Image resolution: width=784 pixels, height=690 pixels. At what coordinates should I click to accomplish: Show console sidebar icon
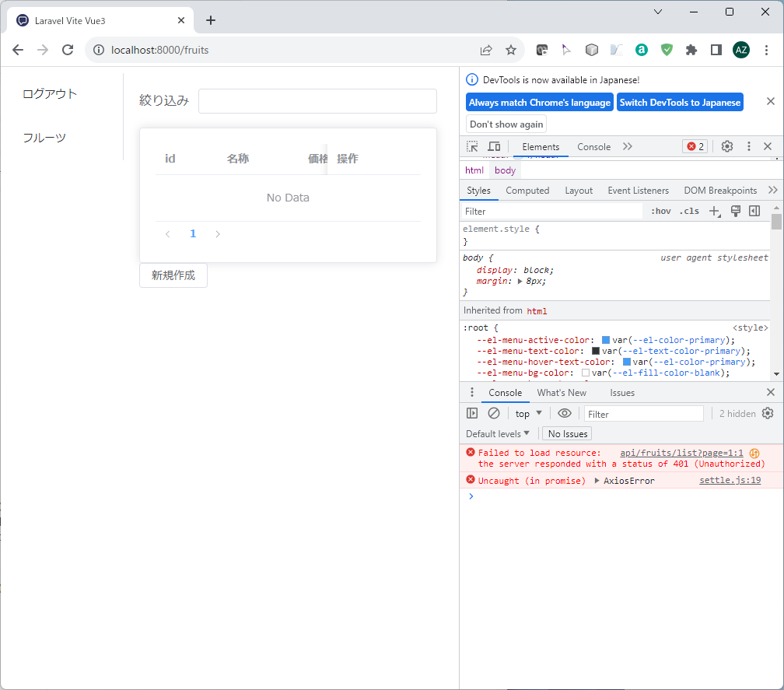pyautogui.click(x=472, y=413)
